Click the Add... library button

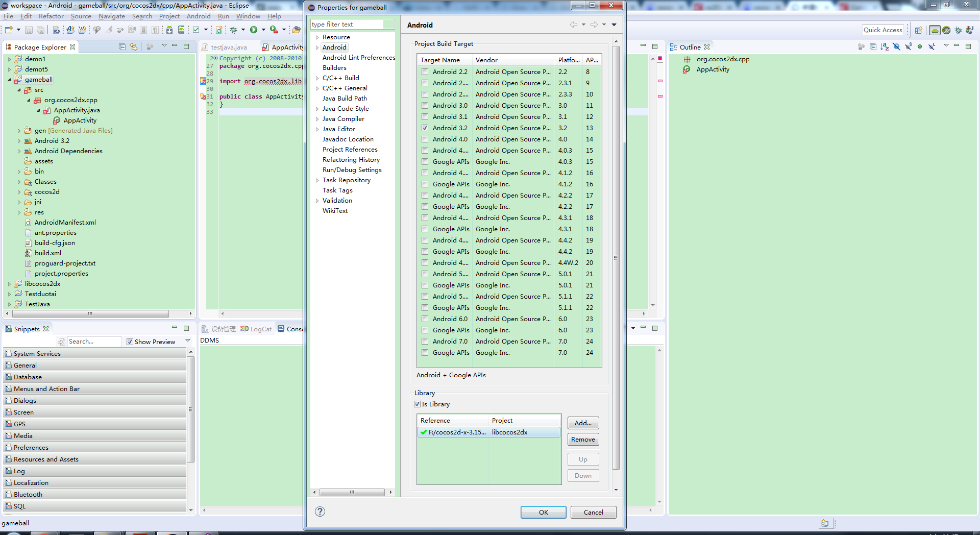[583, 423]
